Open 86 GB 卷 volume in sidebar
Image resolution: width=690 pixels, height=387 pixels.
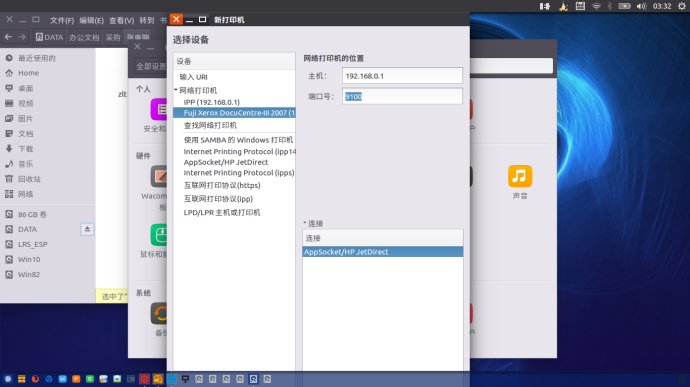pos(32,214)
